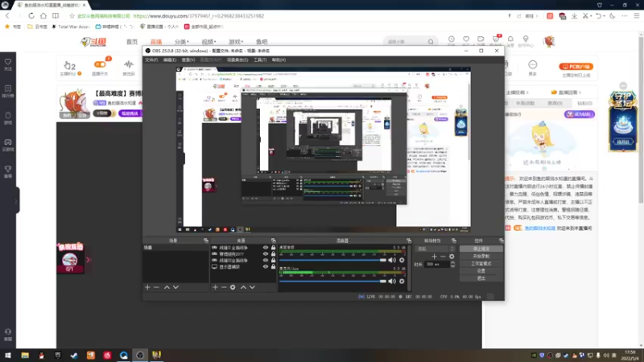
Task: Open Mic/Aux mixer settings gear
Action: [402, 281]
